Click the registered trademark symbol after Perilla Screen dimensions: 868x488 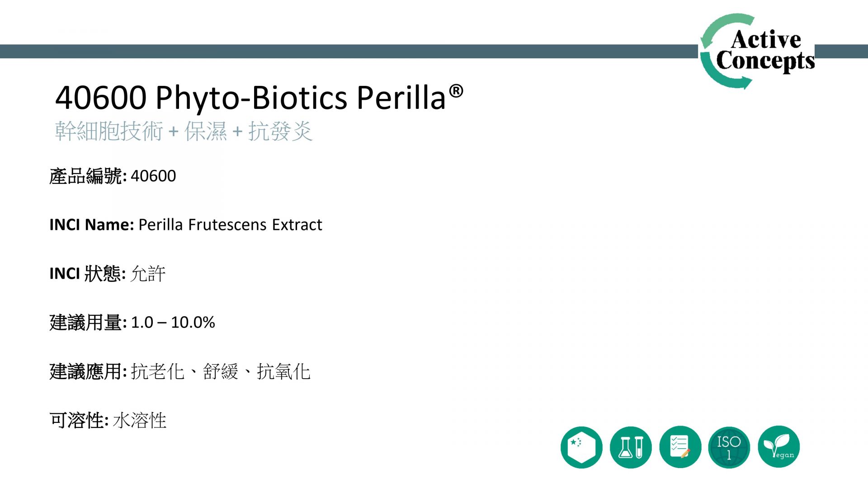(456, 91)
